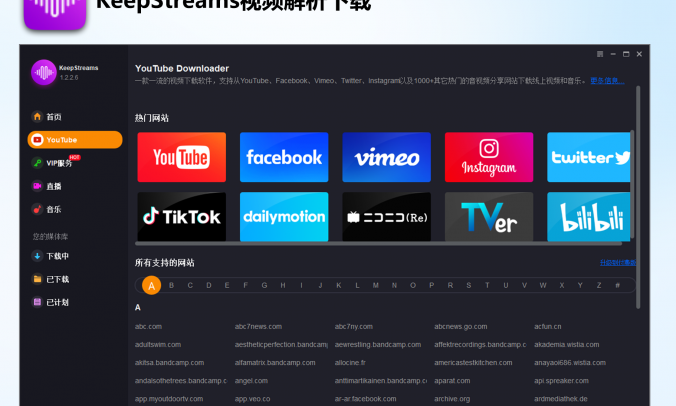Viewport: 676px width, 406px height.
Task: Select letter F in the alphabet filter
Action: 245,285
